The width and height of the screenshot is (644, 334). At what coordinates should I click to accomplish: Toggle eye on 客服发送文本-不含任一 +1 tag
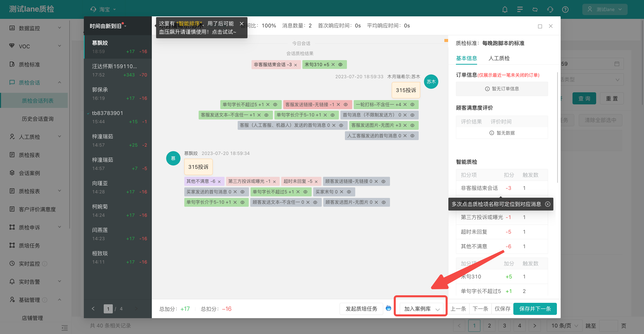coord(266,115)
